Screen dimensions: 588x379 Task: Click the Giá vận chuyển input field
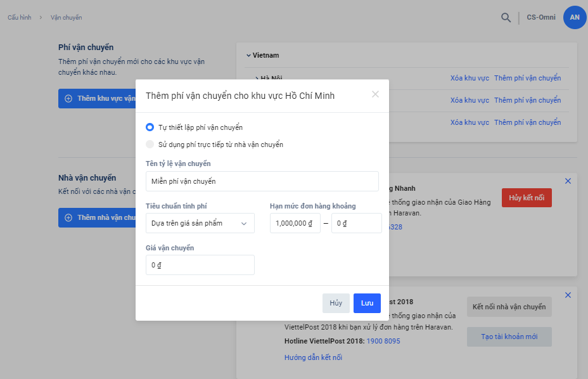coord(200,265)
